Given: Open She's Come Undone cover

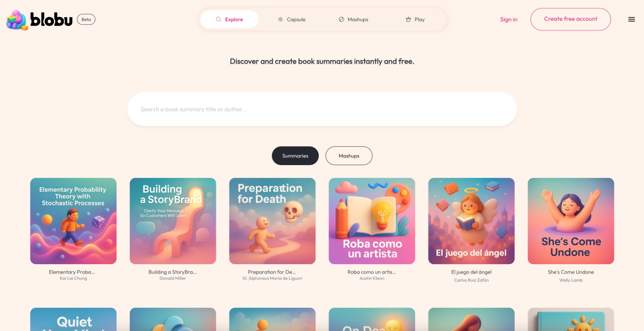Looking at the screenshot, I should tap(571, 221).
